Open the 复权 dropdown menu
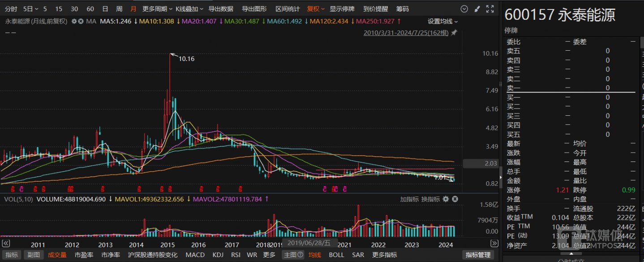 pyautogui.click(x=316, y=9)
